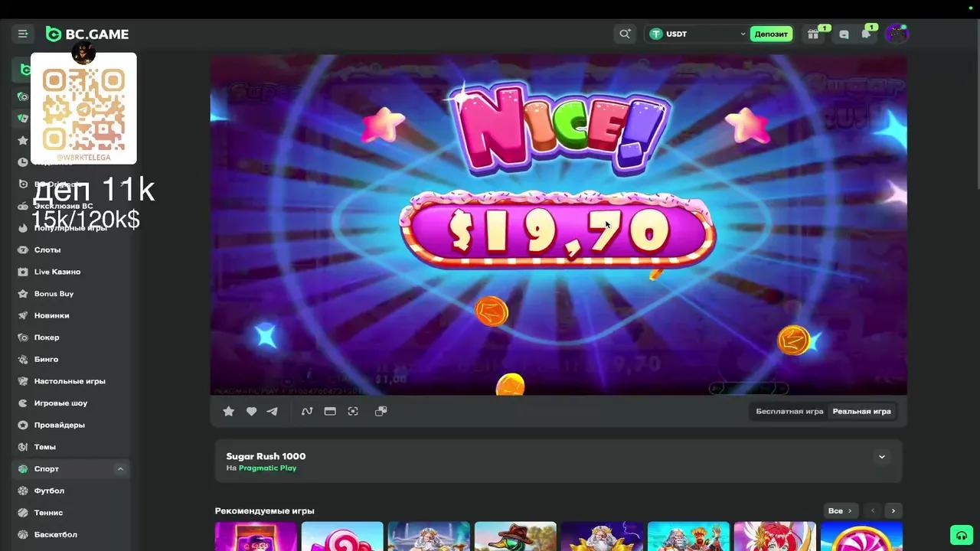
Task: Show previous recommended games
Action: (872, 510)
